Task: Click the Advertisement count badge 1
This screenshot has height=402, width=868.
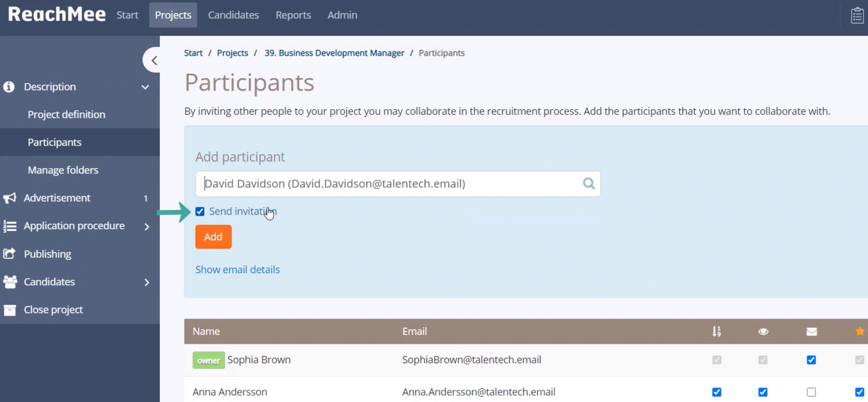Action: tap(146, 198)
